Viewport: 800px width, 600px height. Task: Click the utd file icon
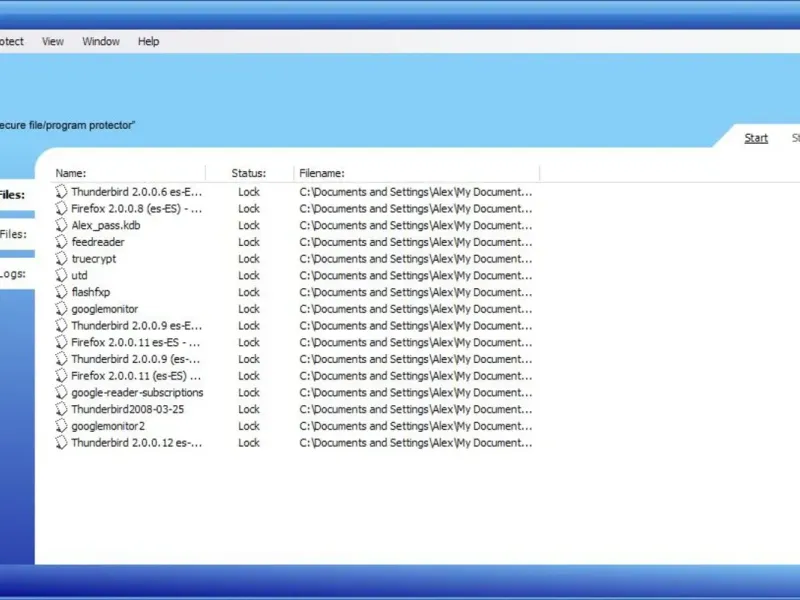[61, 276]
